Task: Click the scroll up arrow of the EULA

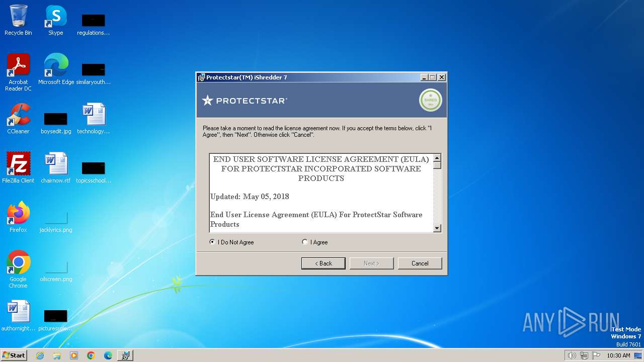Action: (x=437, y=158)
